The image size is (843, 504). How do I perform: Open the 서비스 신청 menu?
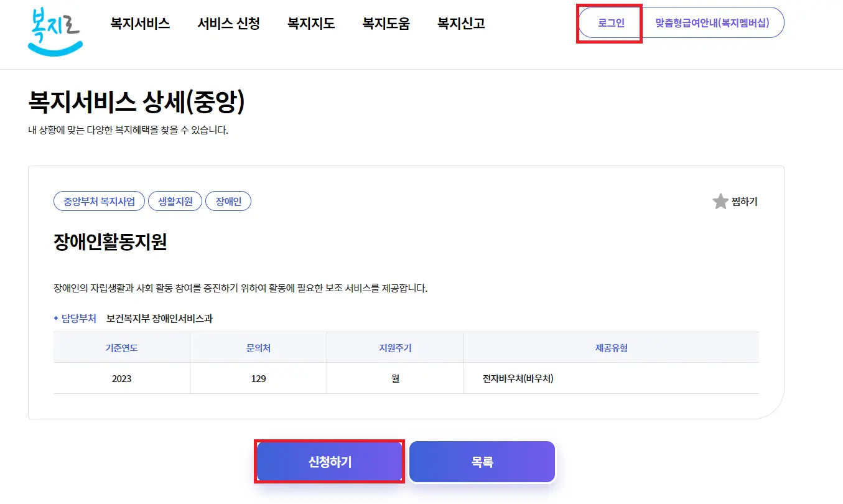[x=228, y=23]
